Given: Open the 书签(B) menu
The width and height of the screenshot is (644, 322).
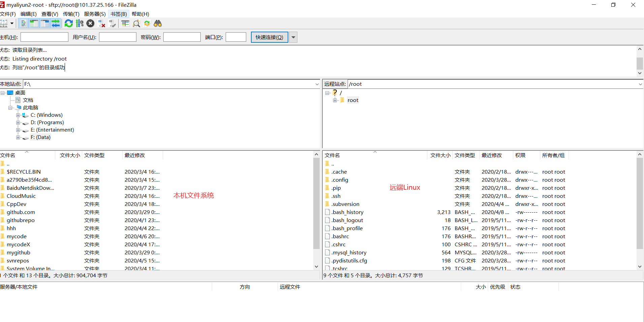Looking at the screenshot, I should (x=119, y=14).
